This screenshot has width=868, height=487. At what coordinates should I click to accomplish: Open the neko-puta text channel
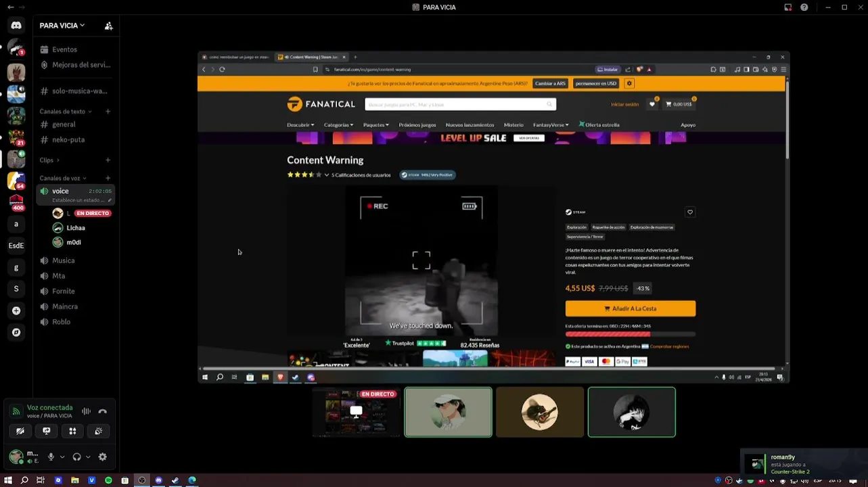(68, 139)
